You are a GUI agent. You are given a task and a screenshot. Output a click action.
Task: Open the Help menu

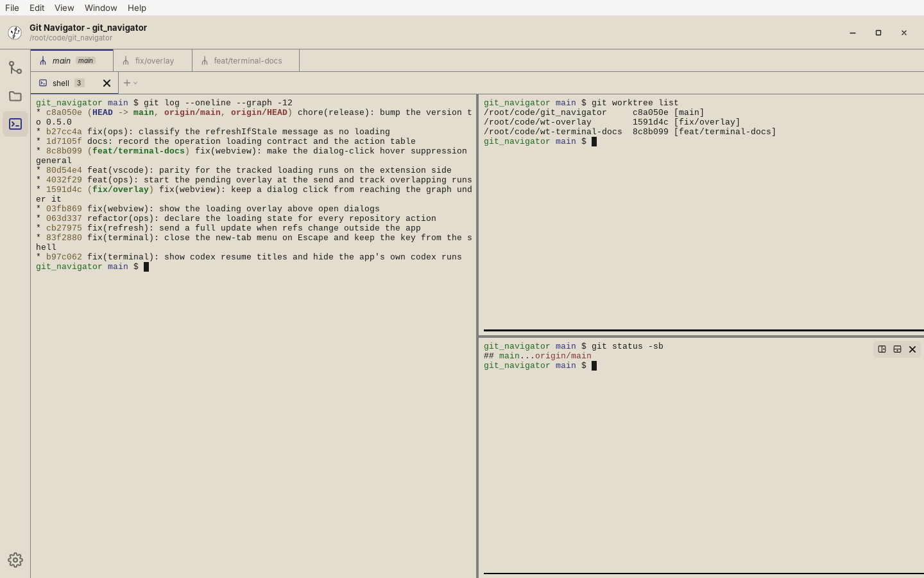click(x=137, y=8)
